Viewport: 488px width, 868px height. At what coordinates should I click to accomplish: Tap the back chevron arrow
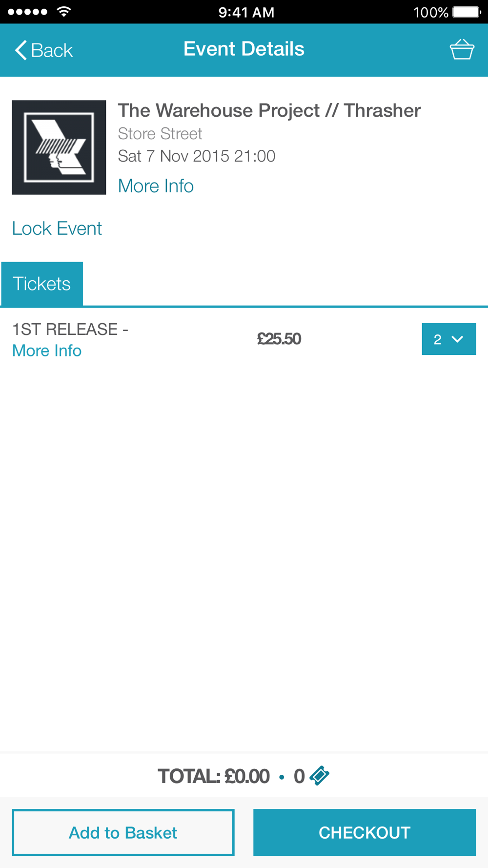[20, 50]
